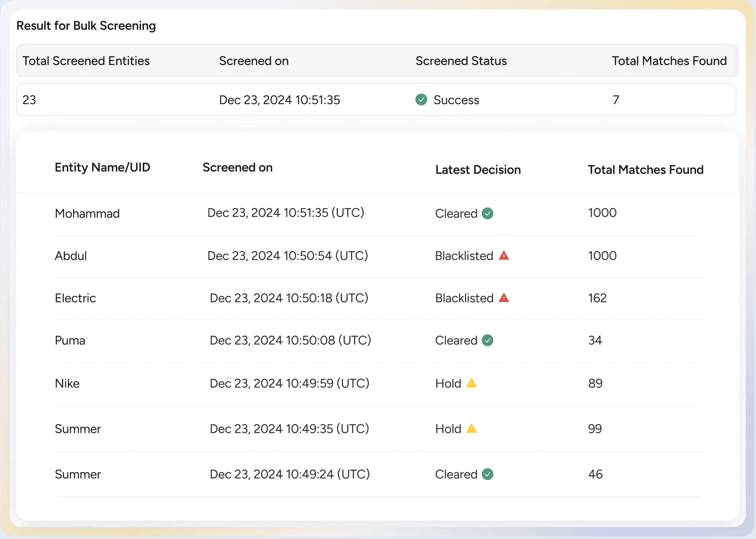Click lower table's Total Matches Found header
756x539 pixels.
[x=645, y=170]
